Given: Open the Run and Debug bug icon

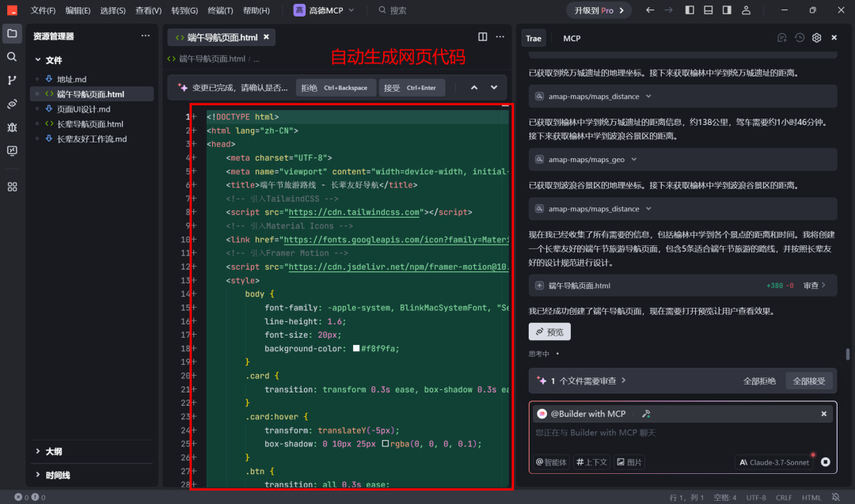Looking at the screenshot, I should coord(12,127).
